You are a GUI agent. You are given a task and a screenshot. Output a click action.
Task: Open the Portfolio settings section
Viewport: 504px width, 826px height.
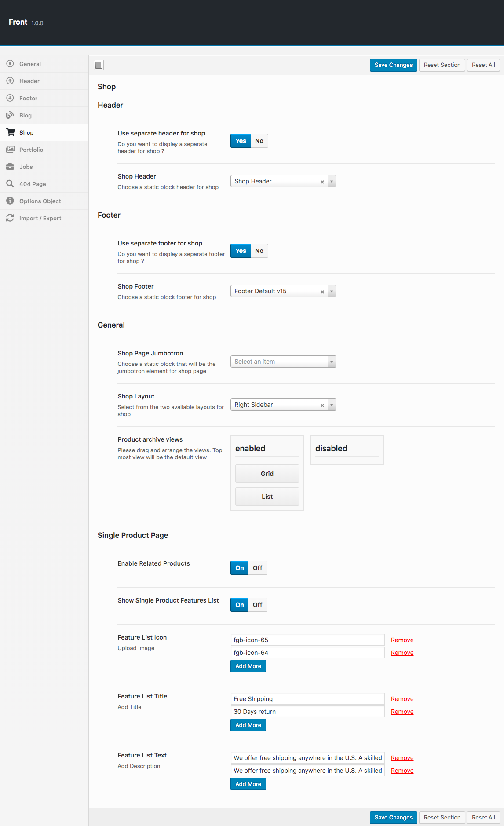click(44, 150)
